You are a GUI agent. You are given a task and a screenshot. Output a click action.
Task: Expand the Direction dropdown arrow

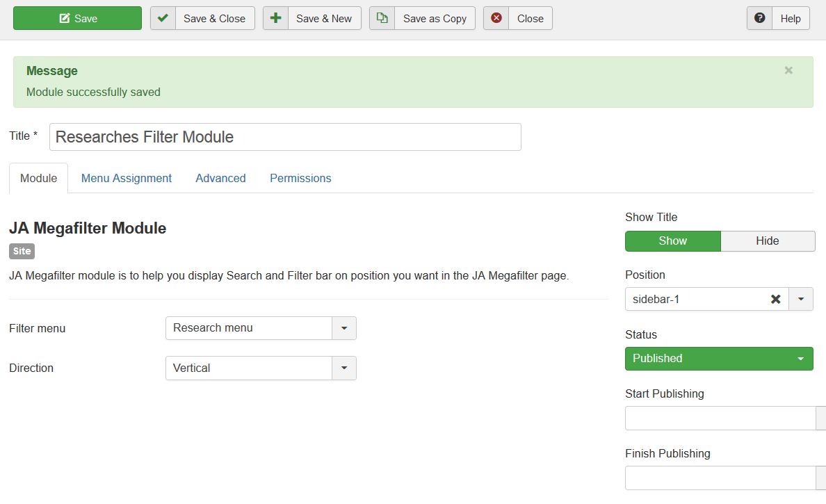click(x=344, y=368)
